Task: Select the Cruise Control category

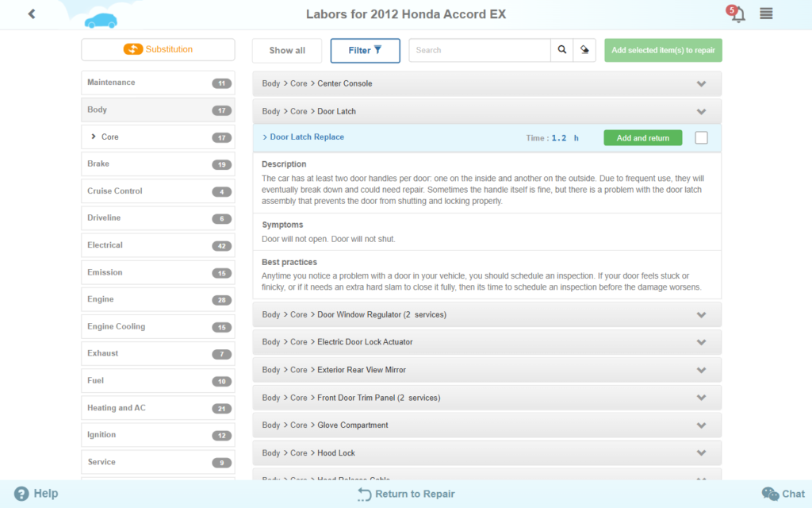Action: (x=158, y=191)
